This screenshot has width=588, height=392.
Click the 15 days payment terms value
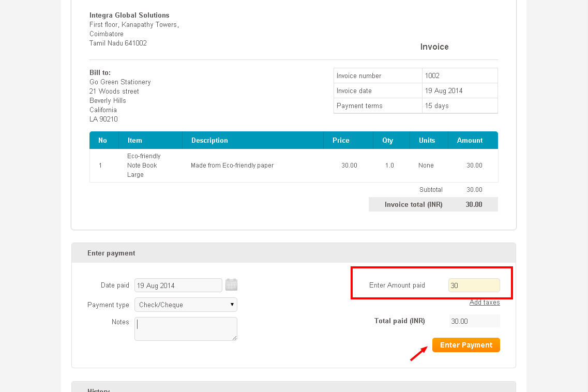[x=437, y=106]
